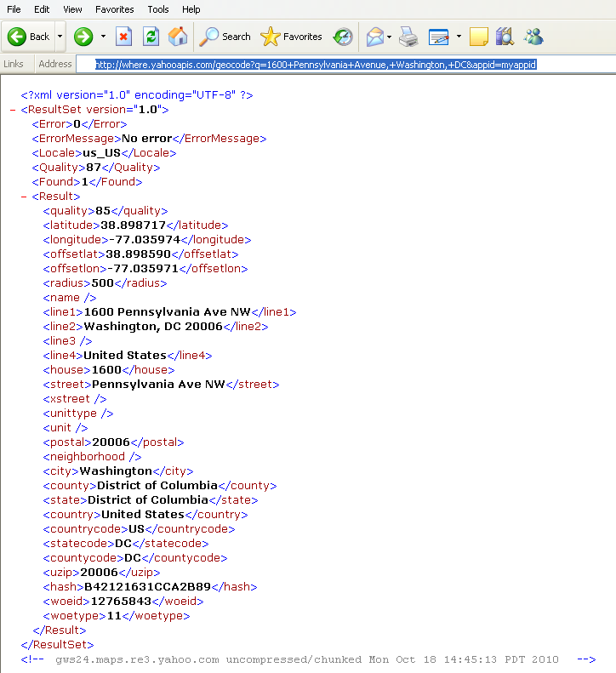Click the Mail envelope icon

(374, 37)
